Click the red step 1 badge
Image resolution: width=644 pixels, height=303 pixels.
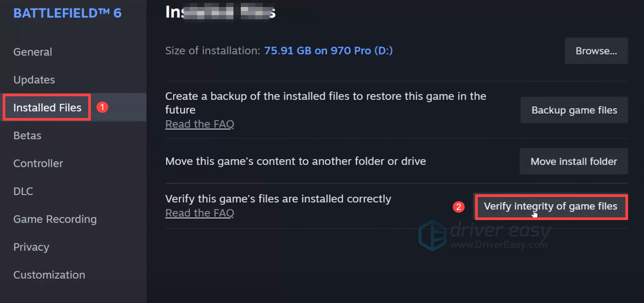coord(102,107)
